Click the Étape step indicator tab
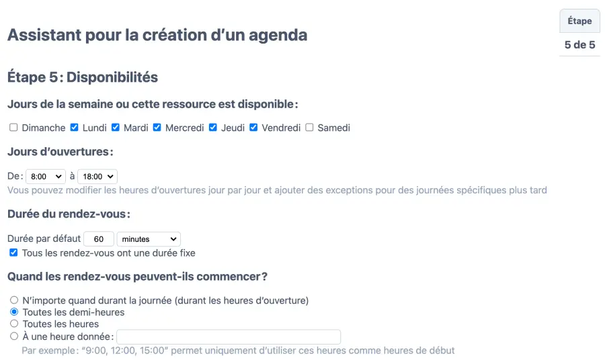 click(579, 21)
